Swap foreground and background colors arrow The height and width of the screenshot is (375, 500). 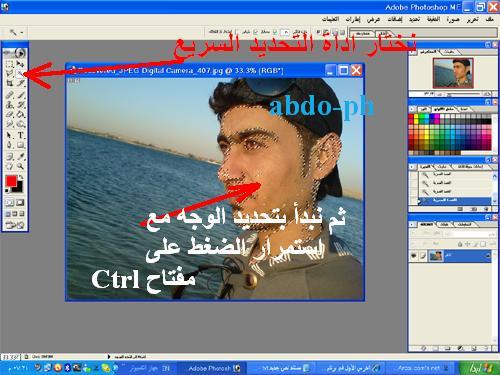click(x=21, y=177)
